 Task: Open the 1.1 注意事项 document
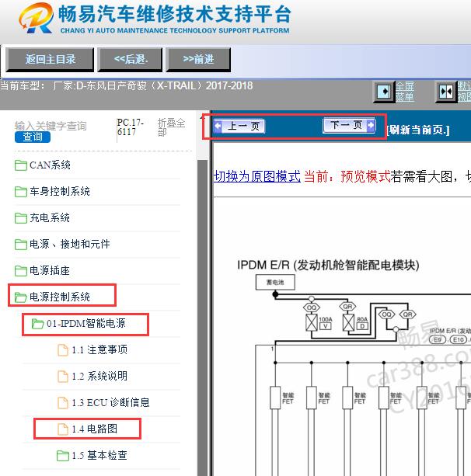[99, 349]
